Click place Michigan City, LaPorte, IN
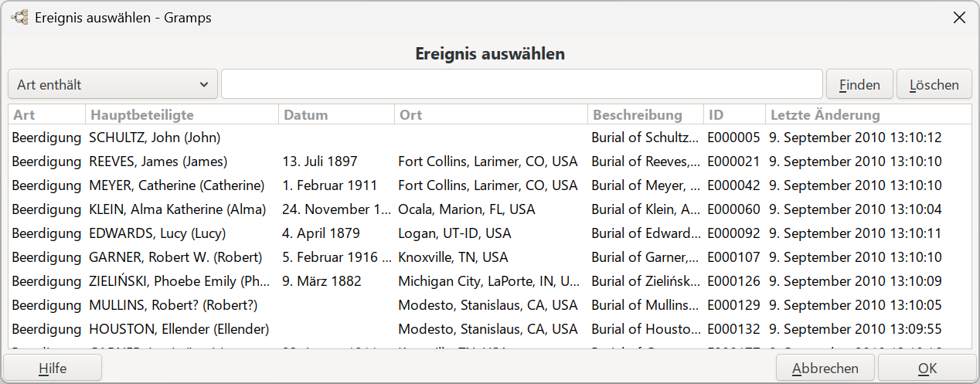The height and width of the screenshot is (384, 980). (488, 281)
